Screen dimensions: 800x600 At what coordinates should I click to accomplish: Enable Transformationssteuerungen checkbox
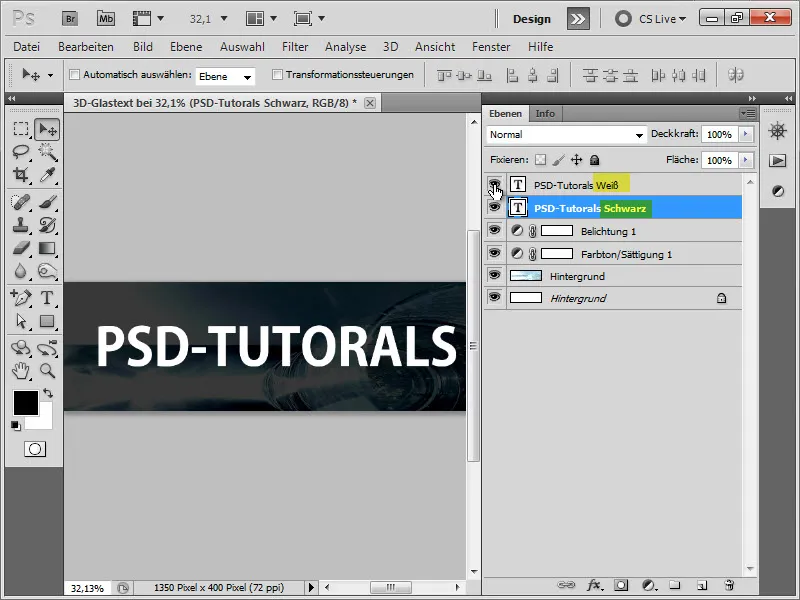(276, 75)
